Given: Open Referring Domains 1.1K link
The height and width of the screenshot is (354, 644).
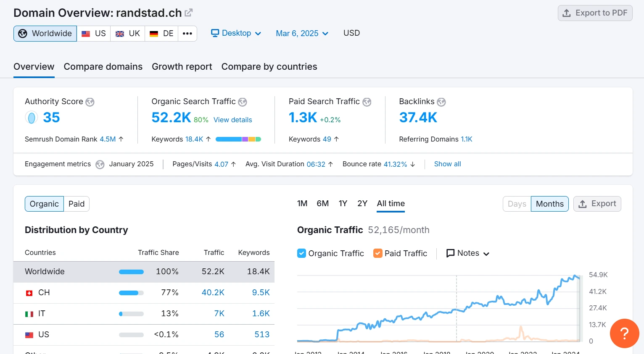Looking at the screenshot, I should pyautogui.click(x=467, y=139).
